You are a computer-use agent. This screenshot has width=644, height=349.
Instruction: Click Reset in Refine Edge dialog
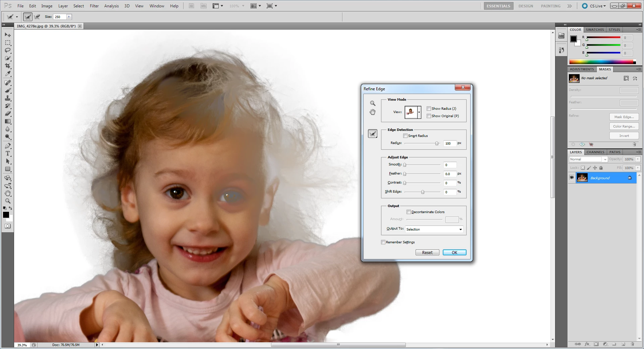[427, 253]
